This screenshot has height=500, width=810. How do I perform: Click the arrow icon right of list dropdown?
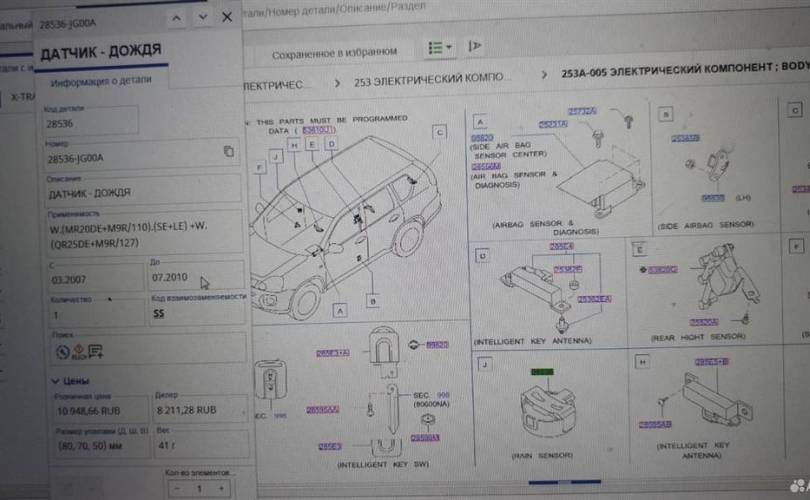click(474, 46)
